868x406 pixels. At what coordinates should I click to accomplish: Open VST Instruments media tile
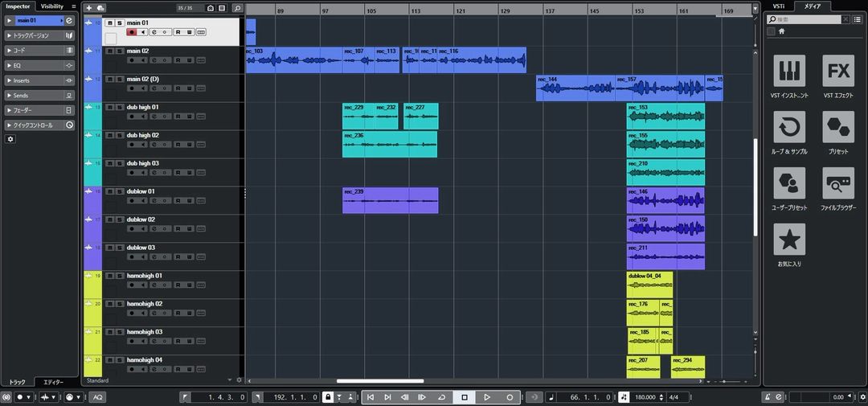point(789,71)
